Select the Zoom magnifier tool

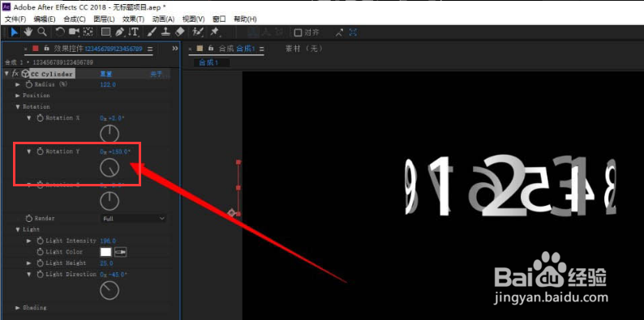[41, 32]
